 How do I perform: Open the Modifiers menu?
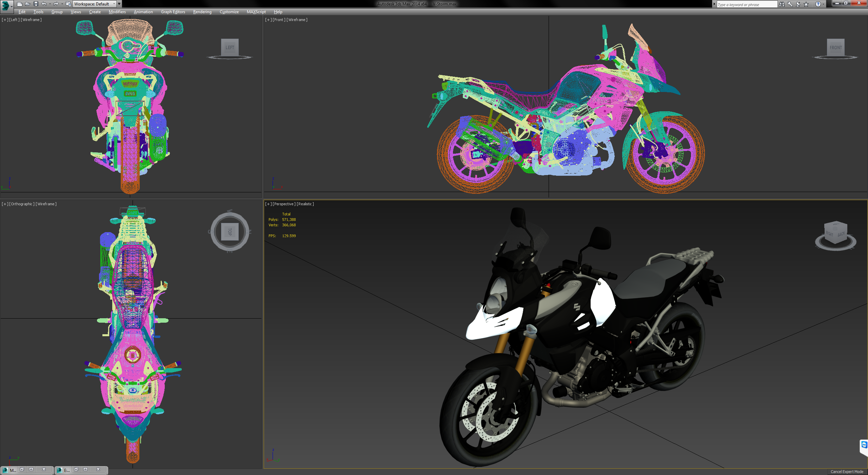click(117, 12)
